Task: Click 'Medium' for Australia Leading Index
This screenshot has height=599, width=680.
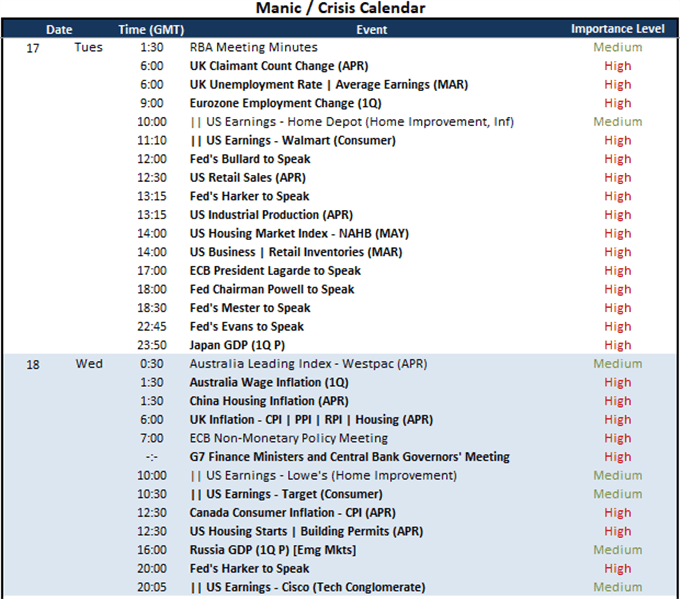Action: tap(618, 364)
